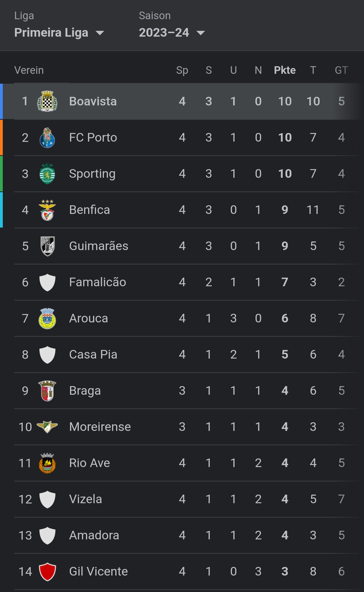This screenshot has width=364, height=592.
Task: Click the Arouca yellow crest
Action: (47, 318)
